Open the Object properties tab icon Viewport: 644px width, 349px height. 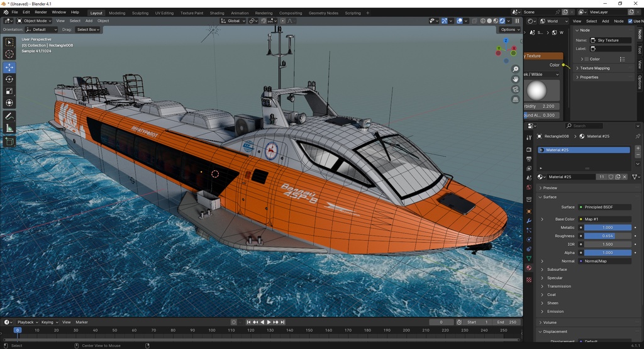tap(529, 211)
